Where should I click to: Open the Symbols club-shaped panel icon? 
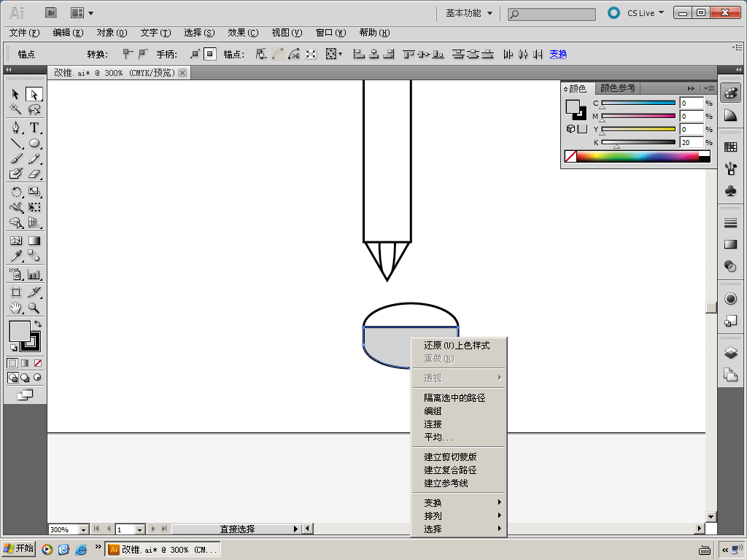click(730, 191)
